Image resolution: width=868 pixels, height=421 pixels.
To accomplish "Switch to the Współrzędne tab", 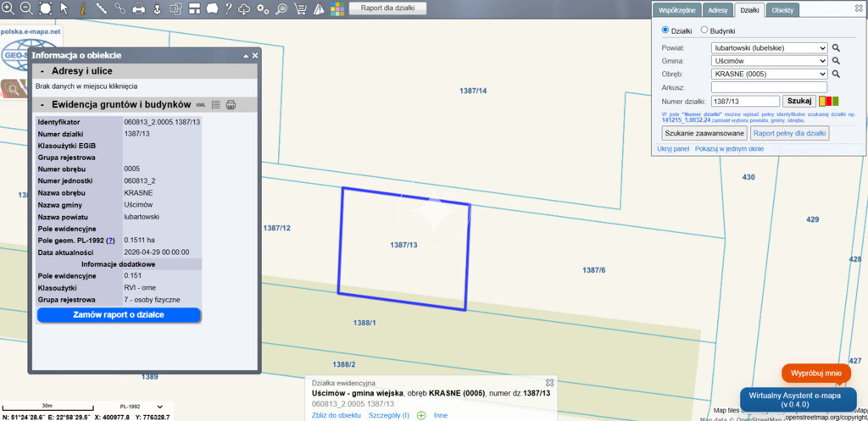I will [x=676, y=10].
